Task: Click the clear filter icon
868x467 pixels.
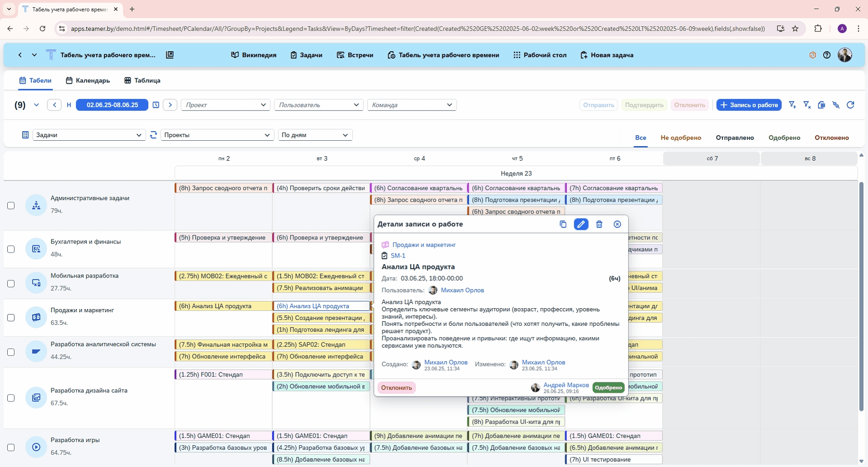Action: [x=807, y=105]
